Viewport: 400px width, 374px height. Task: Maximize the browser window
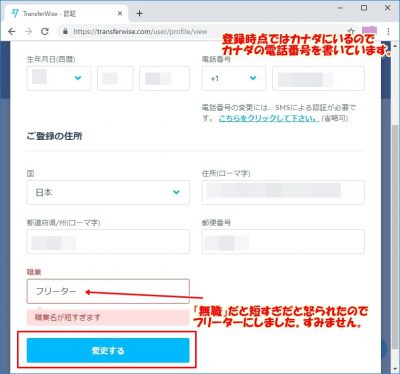364,8
